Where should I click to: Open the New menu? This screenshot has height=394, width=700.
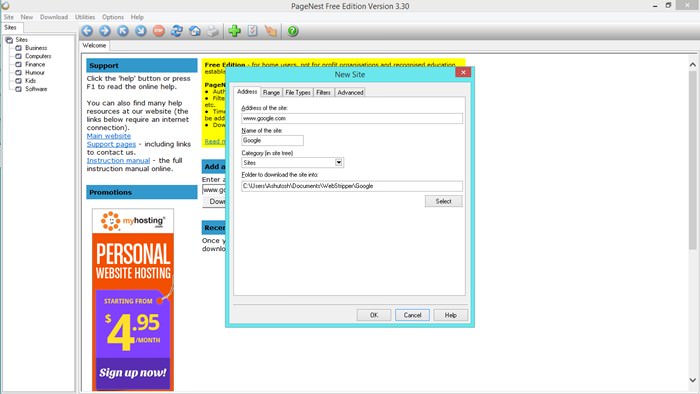click(27, 17)
